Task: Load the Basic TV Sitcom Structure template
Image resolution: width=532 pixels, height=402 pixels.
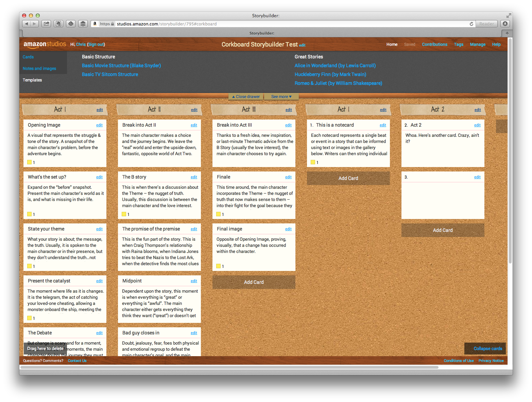Action: pyautogui.click(x=110, y=74)
